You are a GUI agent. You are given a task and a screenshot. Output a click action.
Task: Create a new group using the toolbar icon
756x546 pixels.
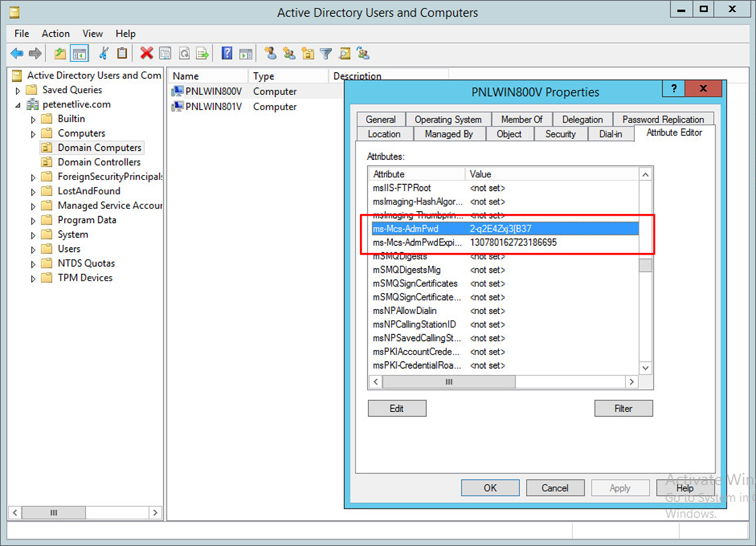click(290, 53)
